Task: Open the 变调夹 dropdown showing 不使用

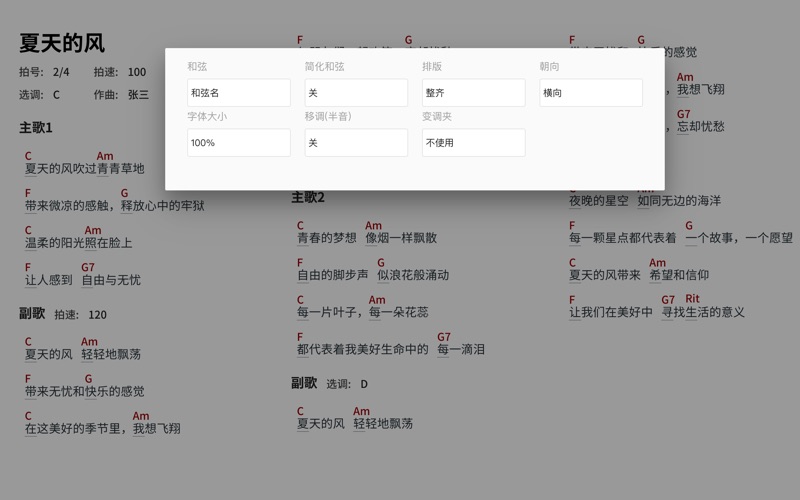Action: click(x=473, y=143)
